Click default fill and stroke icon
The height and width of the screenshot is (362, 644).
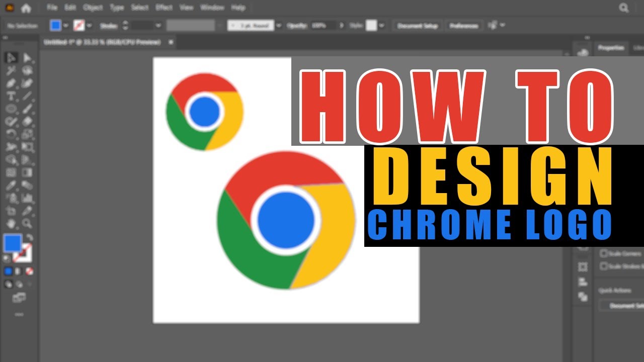[x=7, y=258]
